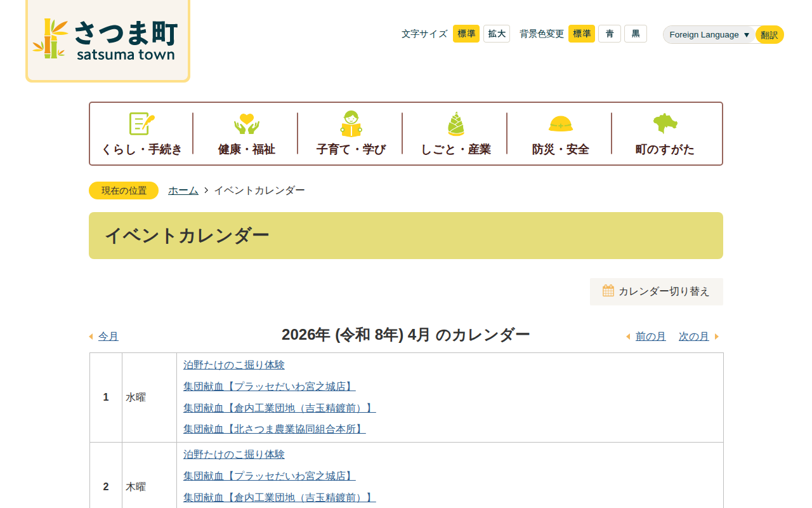Open the 町のすがた menu label
This screenshot has width=812, height=508.
pyautogui.click(x=665, y=149)
